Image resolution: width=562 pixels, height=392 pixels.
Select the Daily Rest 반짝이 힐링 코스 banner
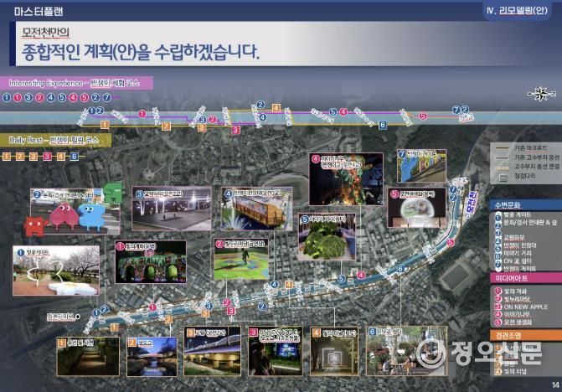pos(55,140)
